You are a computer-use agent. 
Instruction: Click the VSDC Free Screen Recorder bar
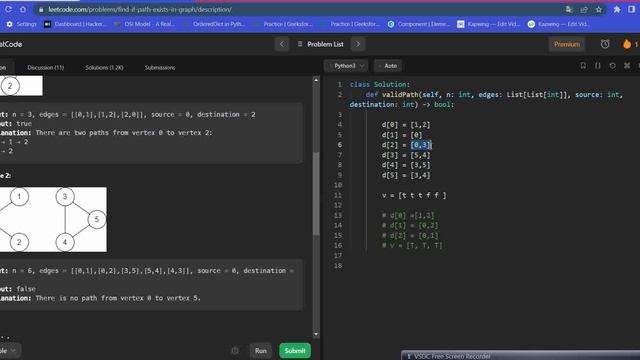tap(520, 356)
